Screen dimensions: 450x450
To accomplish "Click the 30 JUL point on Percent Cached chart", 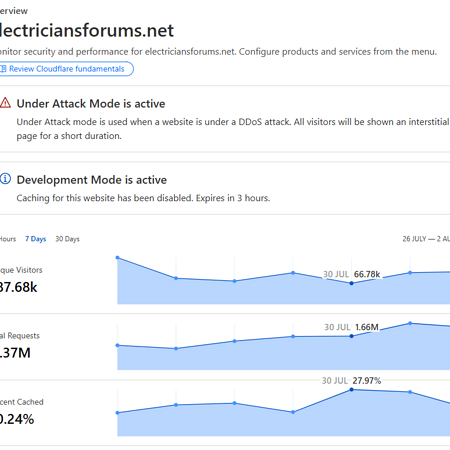I will [351, 390].
